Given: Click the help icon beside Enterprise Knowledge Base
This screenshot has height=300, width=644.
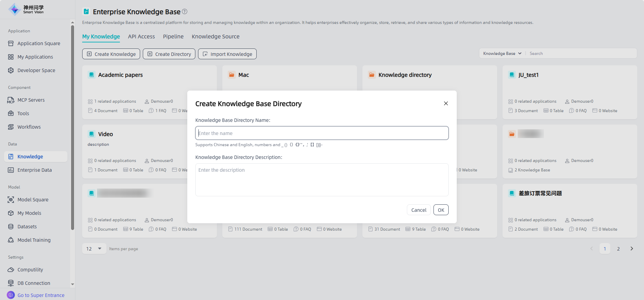Looking at the screenshot, I should point(185,11).
